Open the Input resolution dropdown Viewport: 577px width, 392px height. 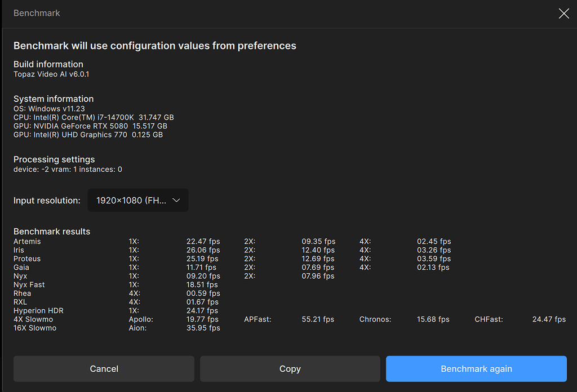tap(137, 200)
